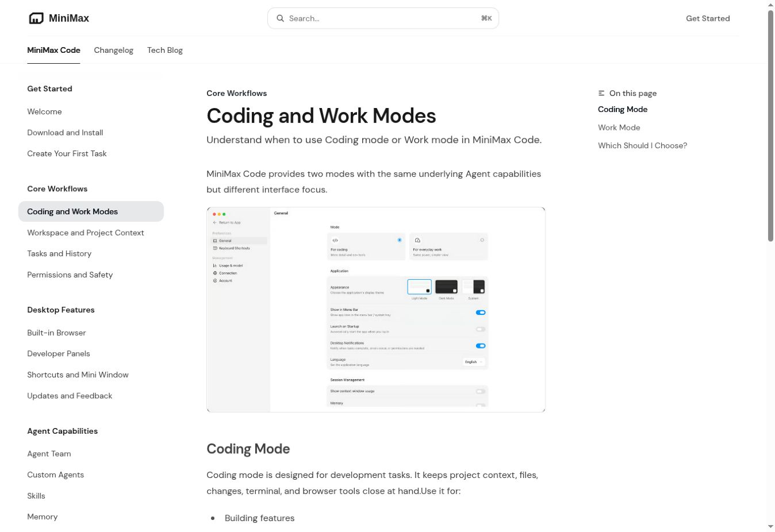Focus the Search input field
The image size is (775, 532).
click(x=383, y=18)
